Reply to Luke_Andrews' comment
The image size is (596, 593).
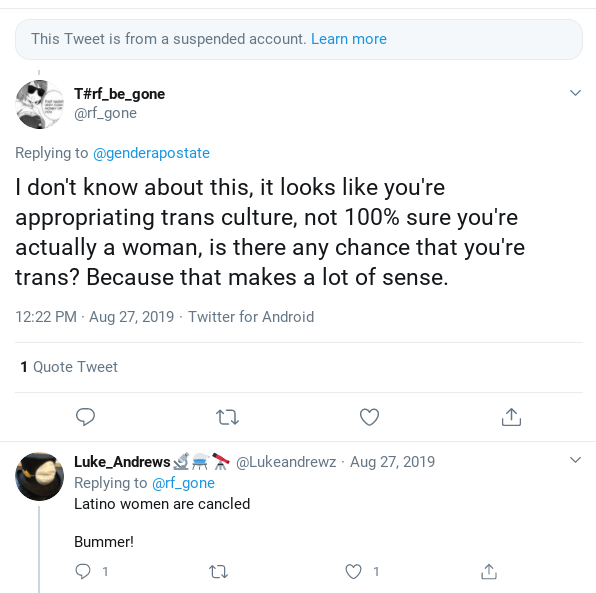pyautogui.click(x=83, y=571)
